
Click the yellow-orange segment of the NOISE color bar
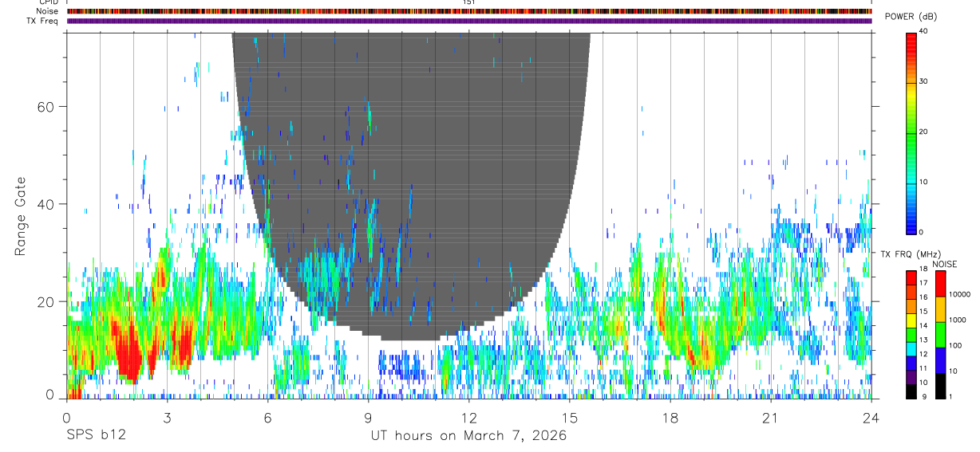(x=939, y=309)
